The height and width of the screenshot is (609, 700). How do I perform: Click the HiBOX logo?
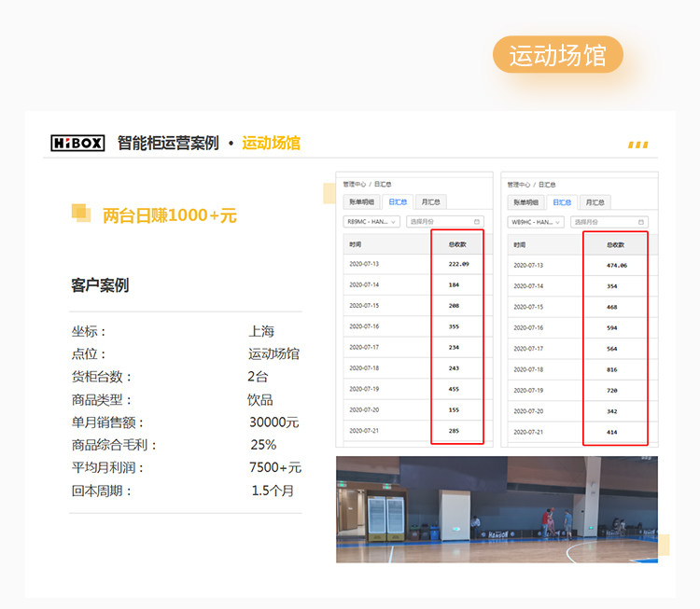(77, 144)
